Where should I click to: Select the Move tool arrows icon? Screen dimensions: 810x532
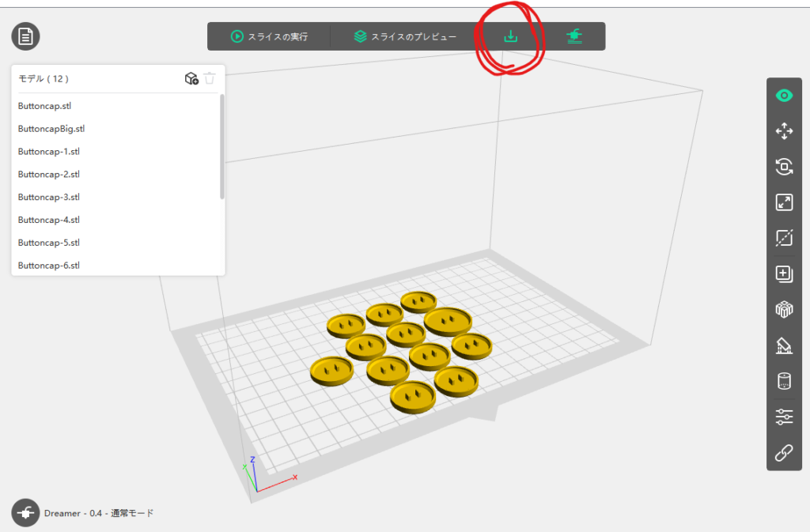[784, 131]
